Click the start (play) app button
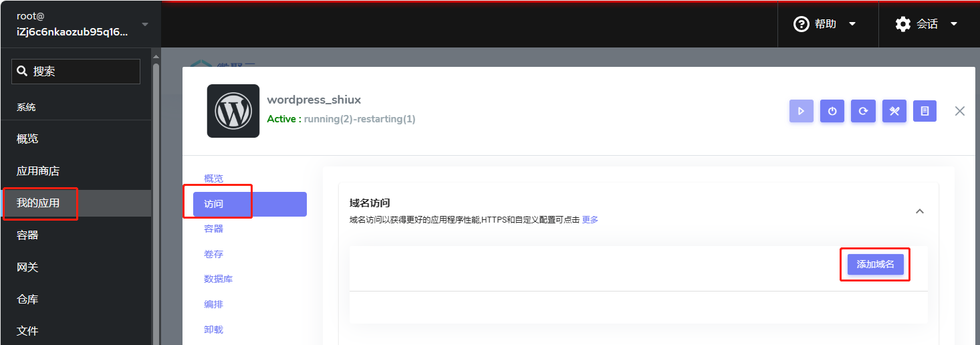The height and width of the screenshot is (345, 980). [802, 112]
